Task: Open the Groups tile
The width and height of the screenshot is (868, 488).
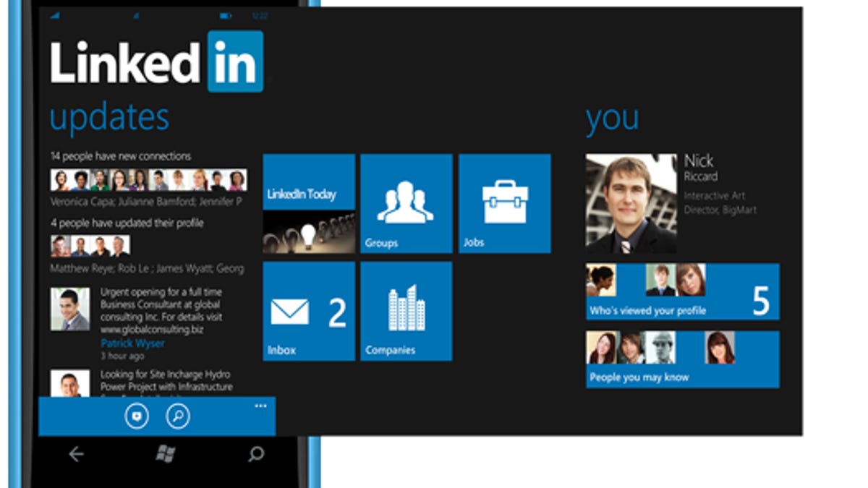Action: pos(406,203)
